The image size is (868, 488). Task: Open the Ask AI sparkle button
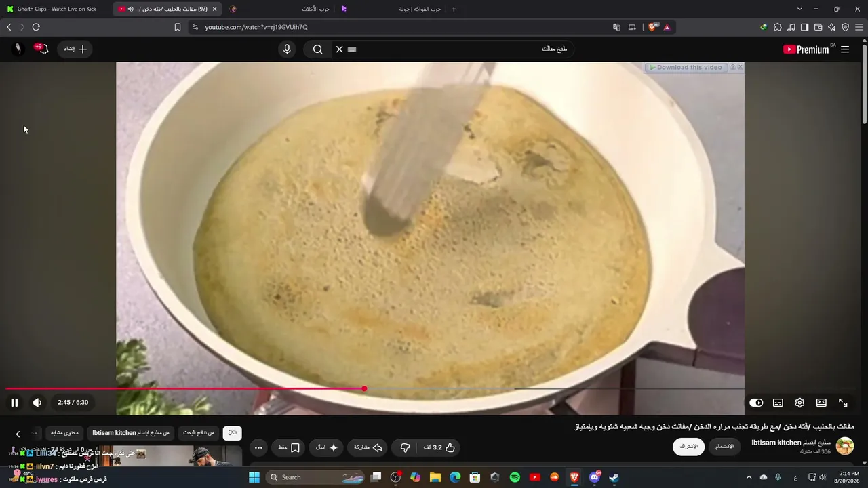(327, 447)
